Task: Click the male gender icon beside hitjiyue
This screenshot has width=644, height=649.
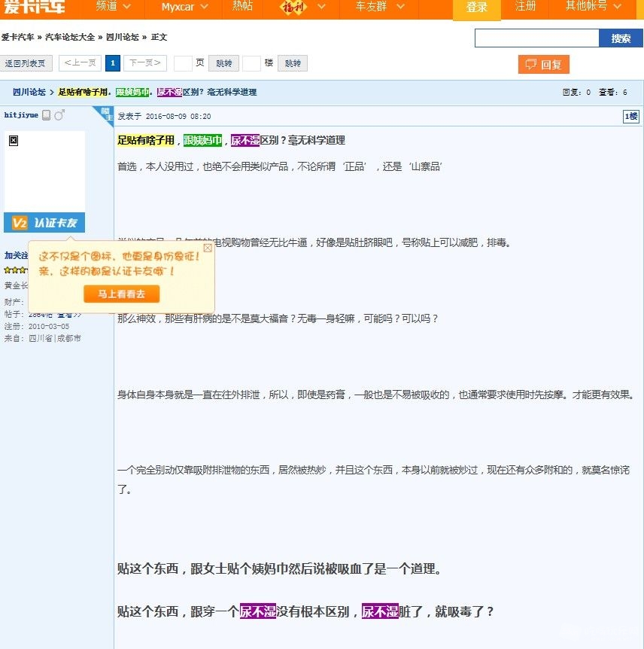Action: coord(59,114)
